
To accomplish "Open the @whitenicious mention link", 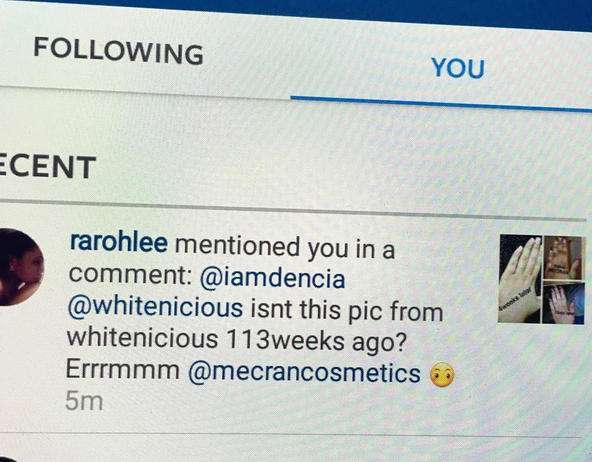I will pos(155,308).
